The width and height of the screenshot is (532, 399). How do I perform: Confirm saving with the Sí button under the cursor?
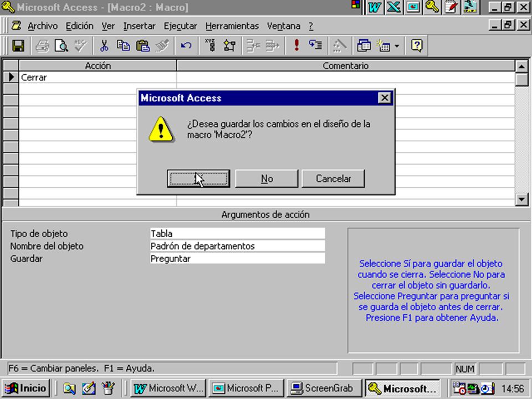point(198,178)
